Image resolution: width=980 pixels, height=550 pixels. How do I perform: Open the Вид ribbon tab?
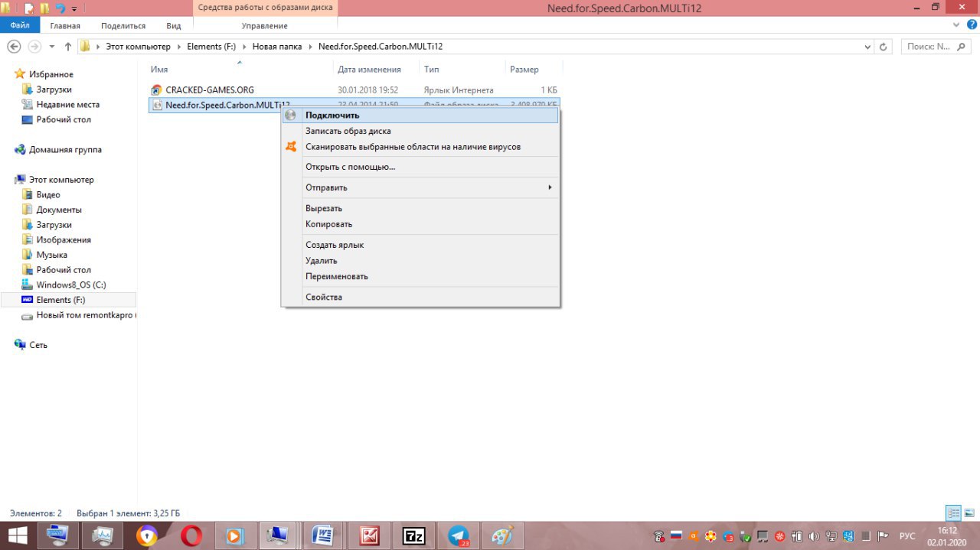pyautogui.click(x=174, y=25)
